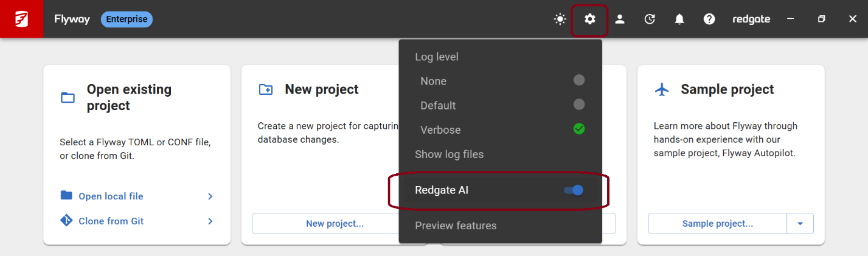Open the notifications bell icon
Viewport: 868px width, 256px height.
(679, 19)
